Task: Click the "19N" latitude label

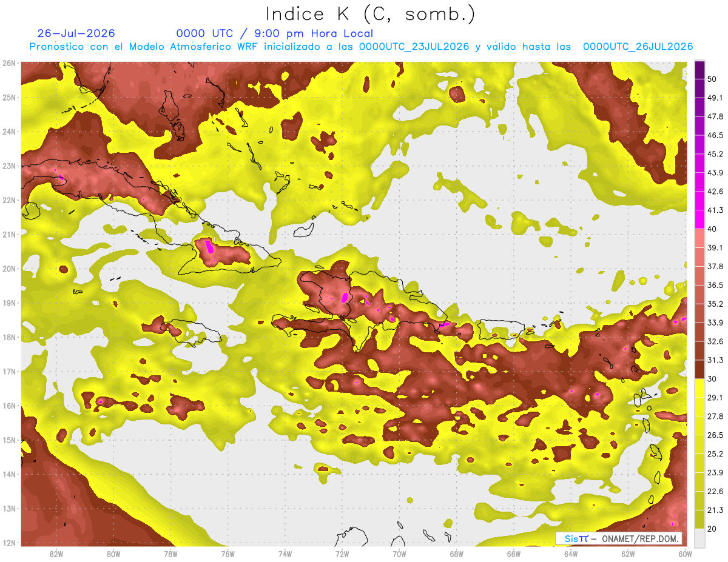Action: coord(9,303)
